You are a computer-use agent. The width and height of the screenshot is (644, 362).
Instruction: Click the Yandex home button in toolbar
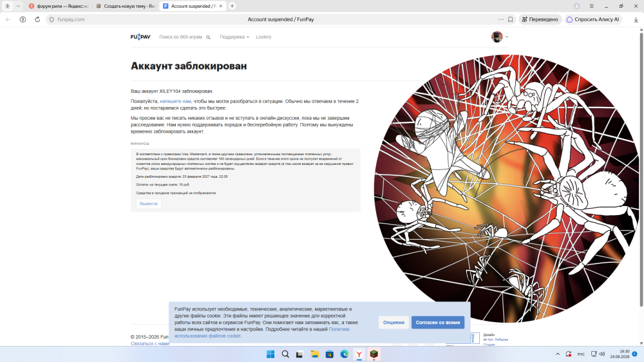tap(23, 19)
